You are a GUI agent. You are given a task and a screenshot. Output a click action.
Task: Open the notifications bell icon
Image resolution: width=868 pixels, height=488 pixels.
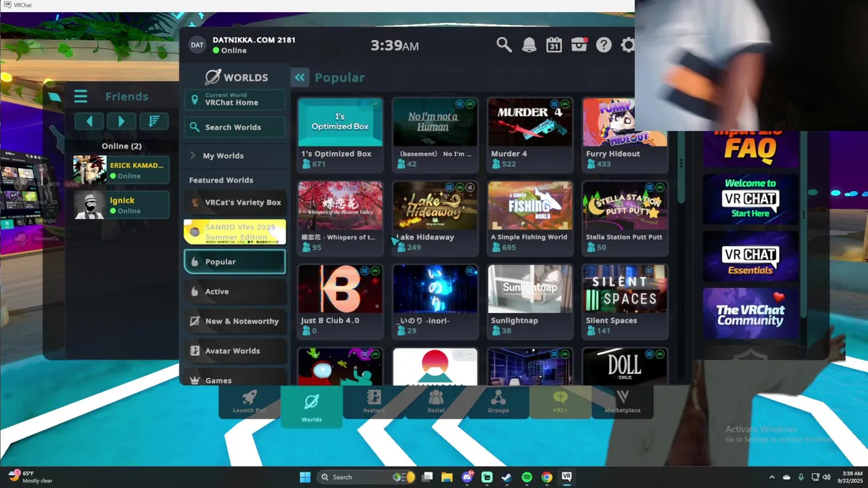click(529, 45)
